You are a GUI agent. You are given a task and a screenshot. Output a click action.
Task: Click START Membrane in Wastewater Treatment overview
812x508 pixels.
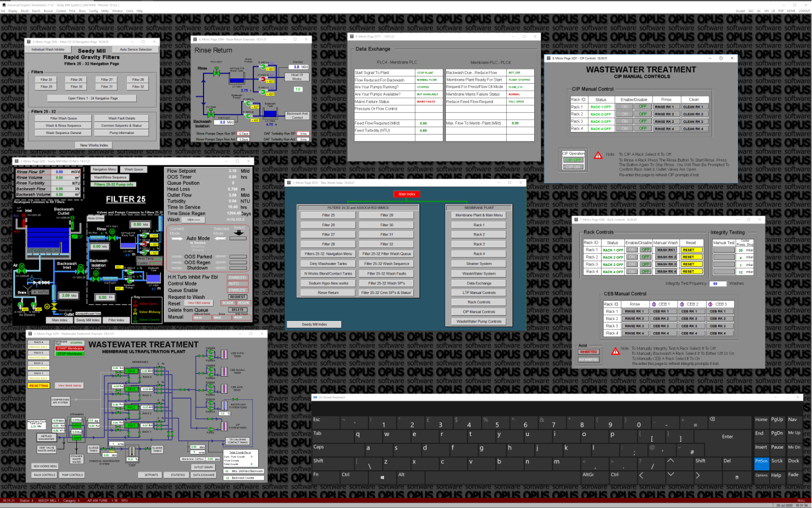pyautogui.click(x=69, y=348)
